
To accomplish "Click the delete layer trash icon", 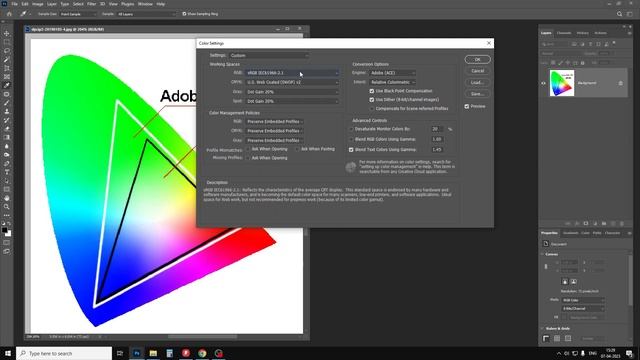I will pos(622,224).
